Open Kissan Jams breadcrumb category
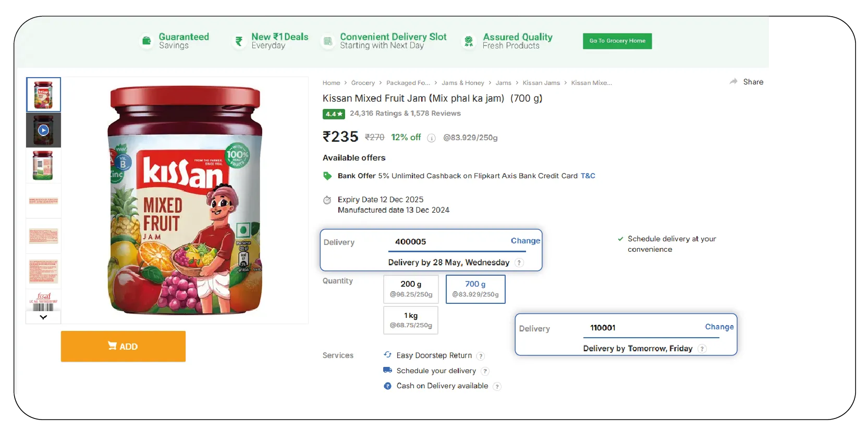The height and width of the screenshot is (431, 868). (x=541, y=83)
